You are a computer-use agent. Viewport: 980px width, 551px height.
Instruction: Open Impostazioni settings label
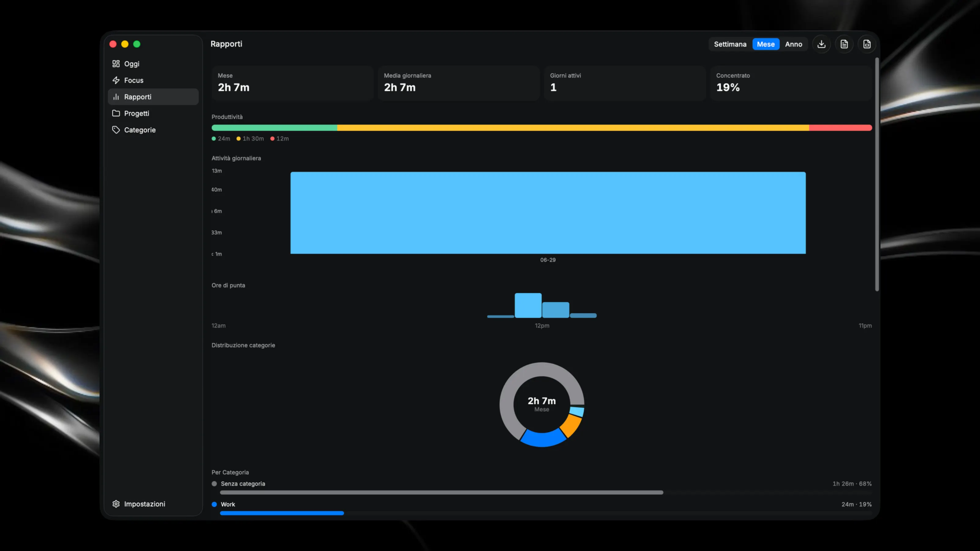[145, 504]
